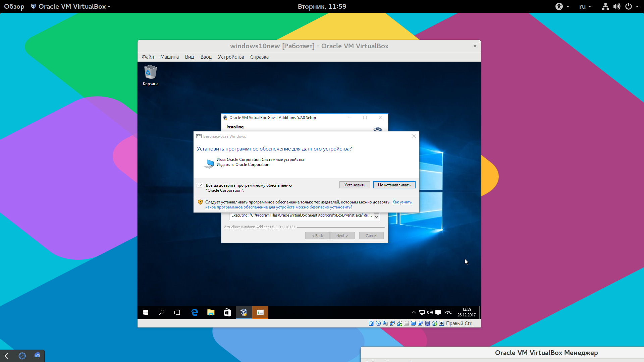Screen dimensions: 644x362
Task: Click the Task View taskbar button
Action: tap(177, 312)
